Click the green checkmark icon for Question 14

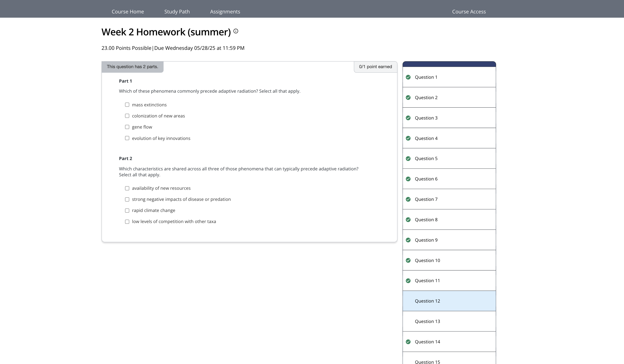(x=408, y=342)
